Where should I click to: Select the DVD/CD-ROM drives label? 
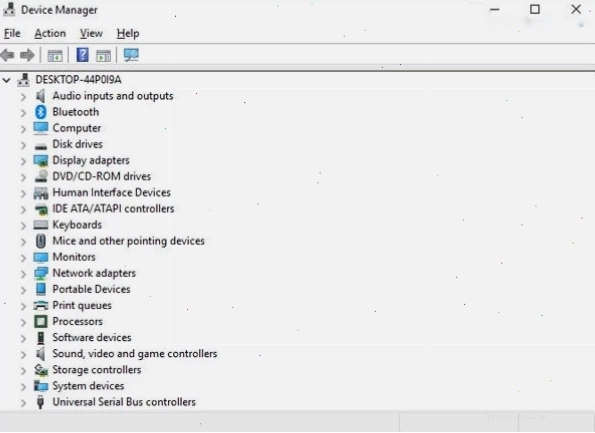pos(102,176)
